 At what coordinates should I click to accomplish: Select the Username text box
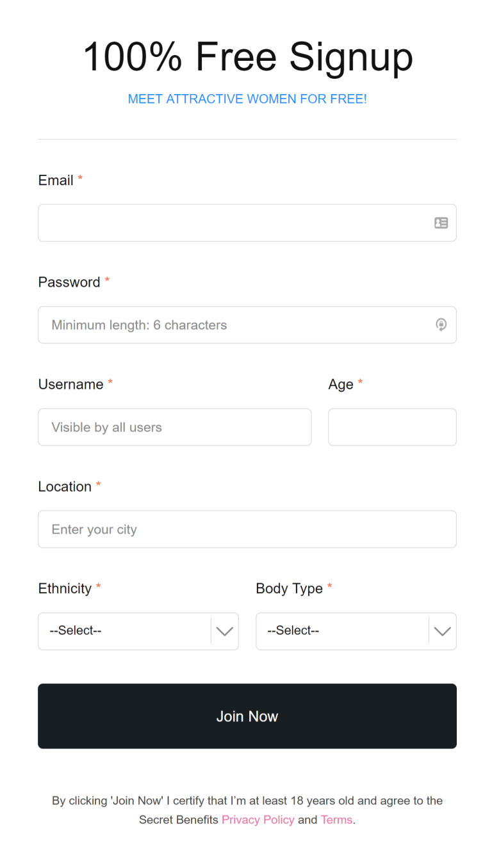pos(174,427)
